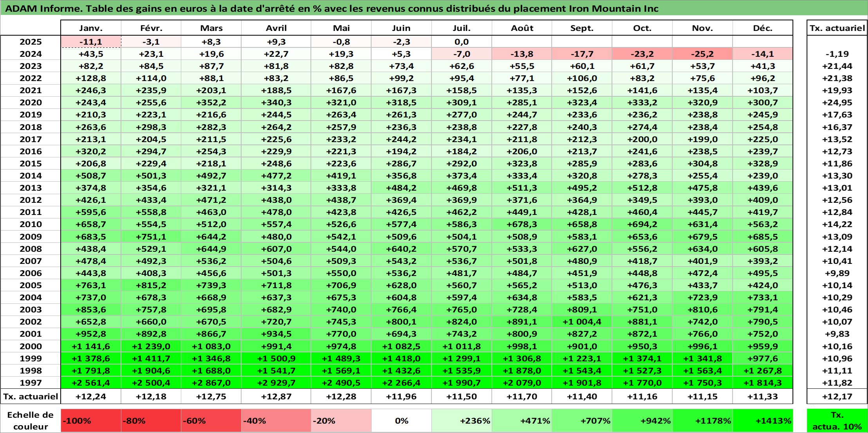
Task: Click the Echelle de couleur label
Action: tap(31, 421)
